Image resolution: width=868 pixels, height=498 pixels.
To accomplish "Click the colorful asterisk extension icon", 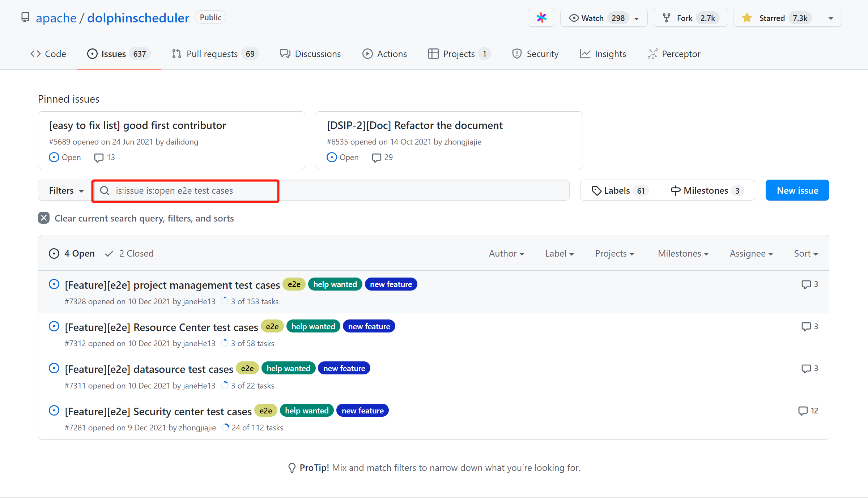I will coord(541,18).
